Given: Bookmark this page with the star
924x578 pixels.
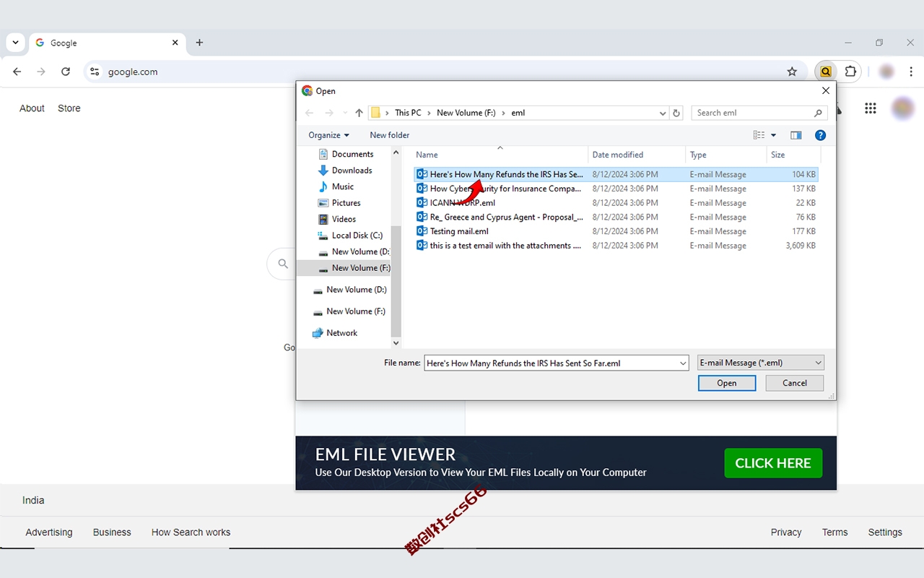Looking at the screenshot, I should tap(792, 72).
